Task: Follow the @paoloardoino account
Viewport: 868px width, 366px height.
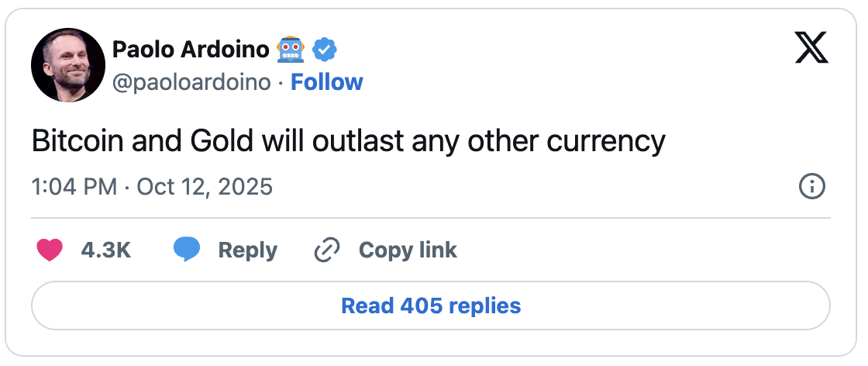Action: pos(326,82)
